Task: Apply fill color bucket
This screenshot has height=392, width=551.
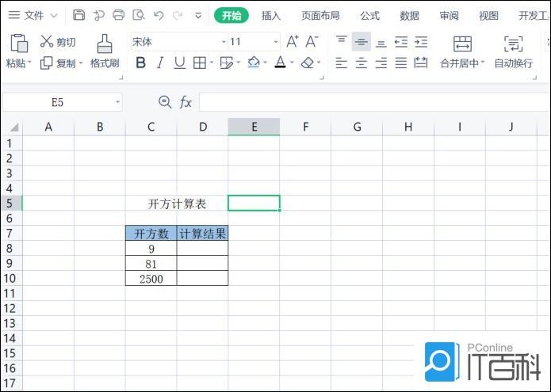Action: [x=254, y=63]
